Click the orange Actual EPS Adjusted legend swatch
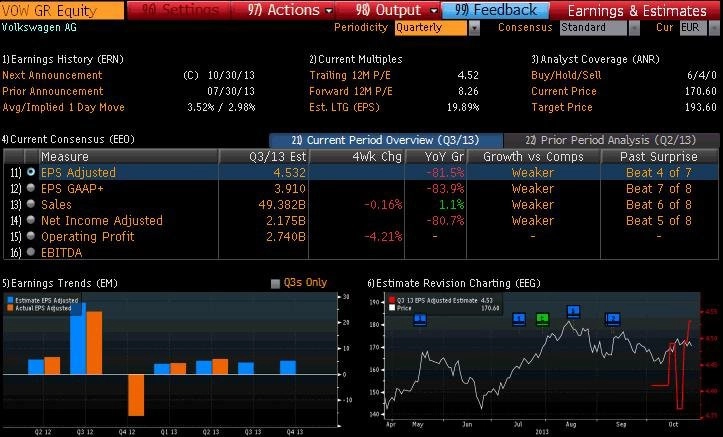Image resolution: width=723 pixels, height=437 pixels. click(x=10, y=308)
